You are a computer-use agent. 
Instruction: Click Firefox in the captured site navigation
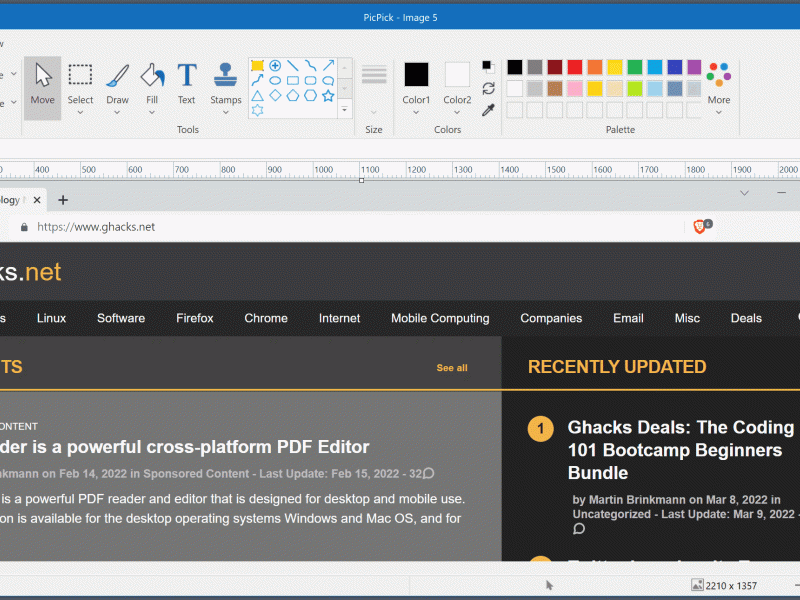(x=195, y=318)
